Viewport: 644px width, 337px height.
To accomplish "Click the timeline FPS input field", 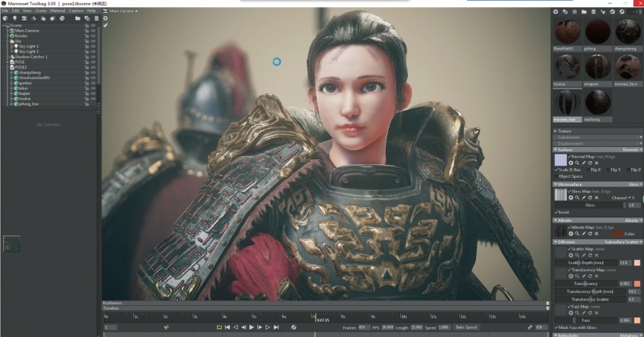I will pos(387,327).
